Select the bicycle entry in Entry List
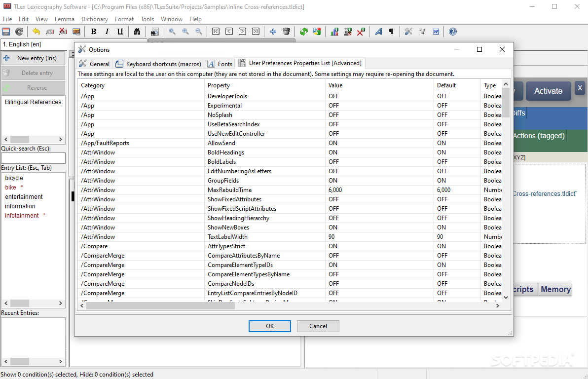Screen dimensions: 588x379 (x=14, y=178)
